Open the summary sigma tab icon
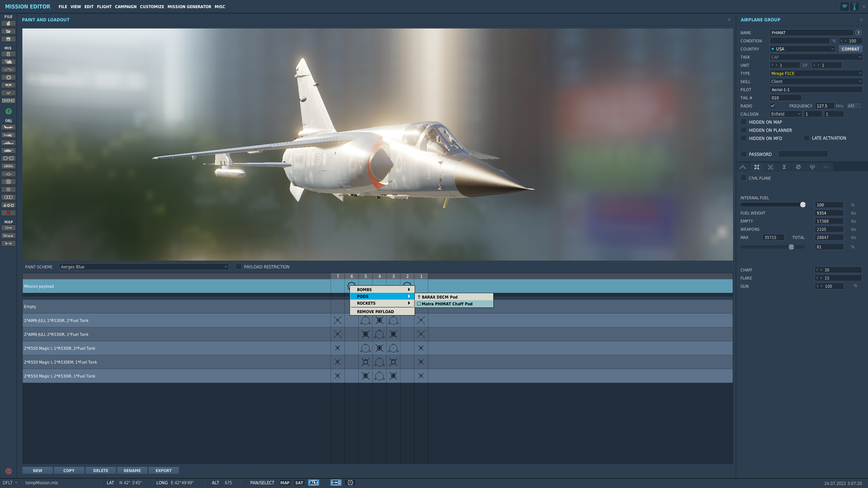The height and width of the screenshot is (488, 868). [x=784, y=167]
